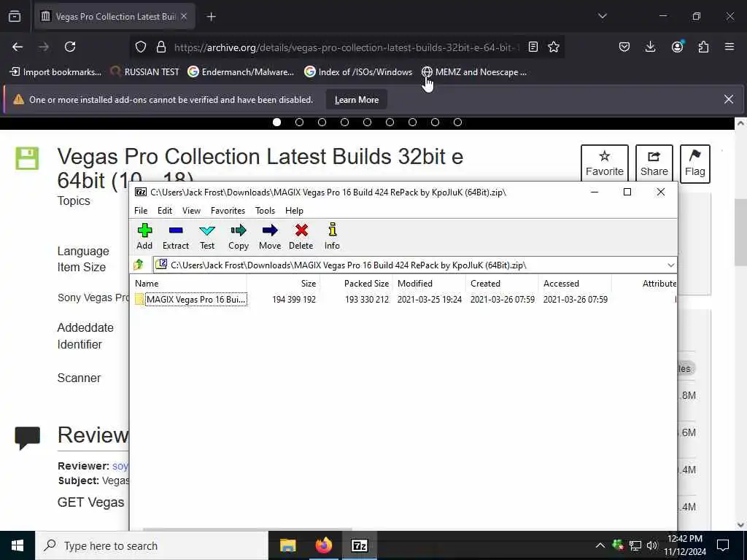Image resolution: width=747 pixels, height=560 pixels.
Task: Select the second carousel dot indicator
Action: [x=299, y=122]
